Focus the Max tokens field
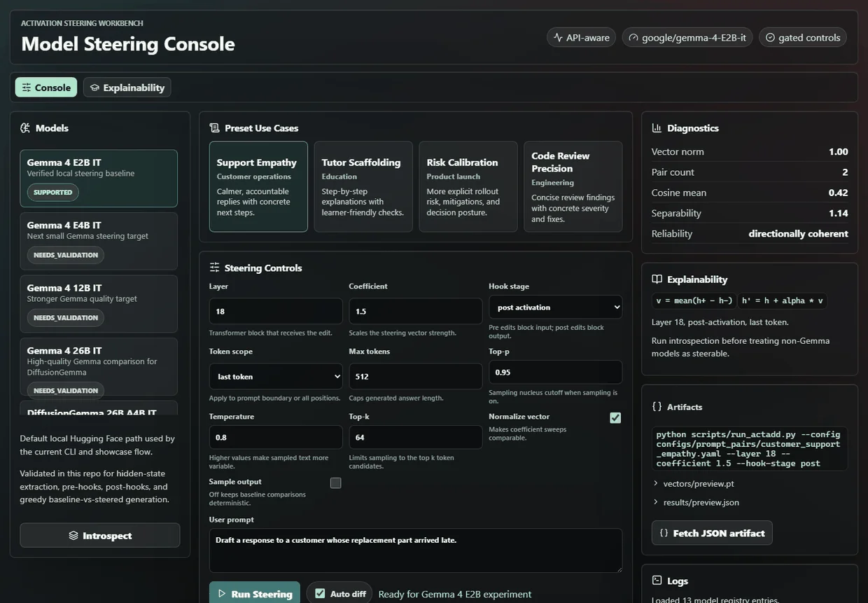The height and width of the screenshot is (603, 868). 416,376
